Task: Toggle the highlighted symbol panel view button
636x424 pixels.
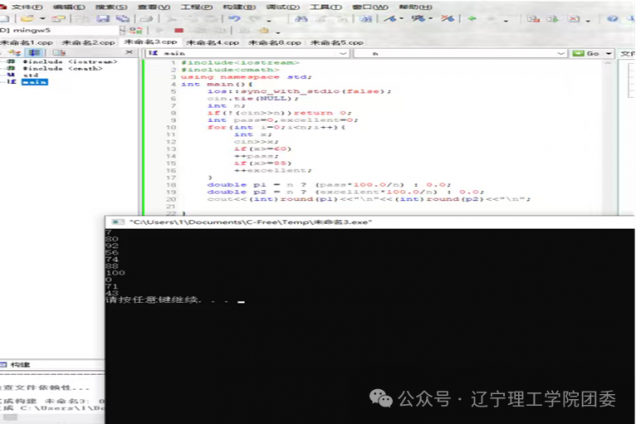Action: tap(34, 53)
